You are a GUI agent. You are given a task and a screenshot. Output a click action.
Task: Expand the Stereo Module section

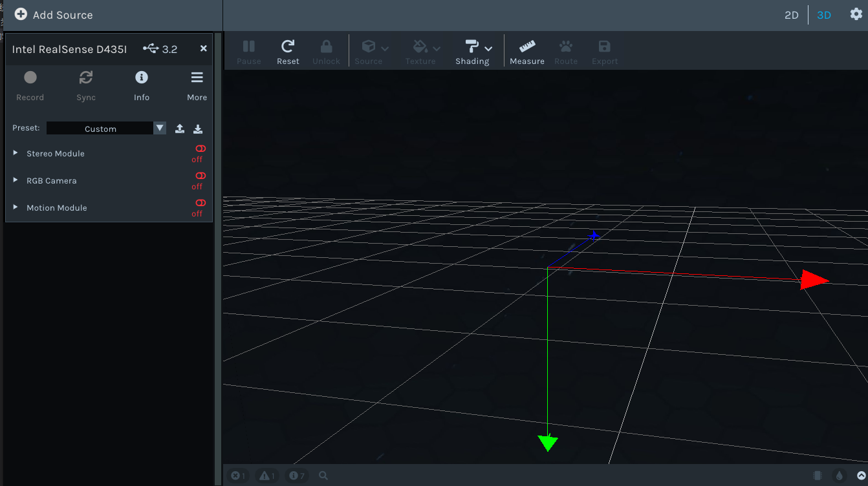tap(16, 153)
